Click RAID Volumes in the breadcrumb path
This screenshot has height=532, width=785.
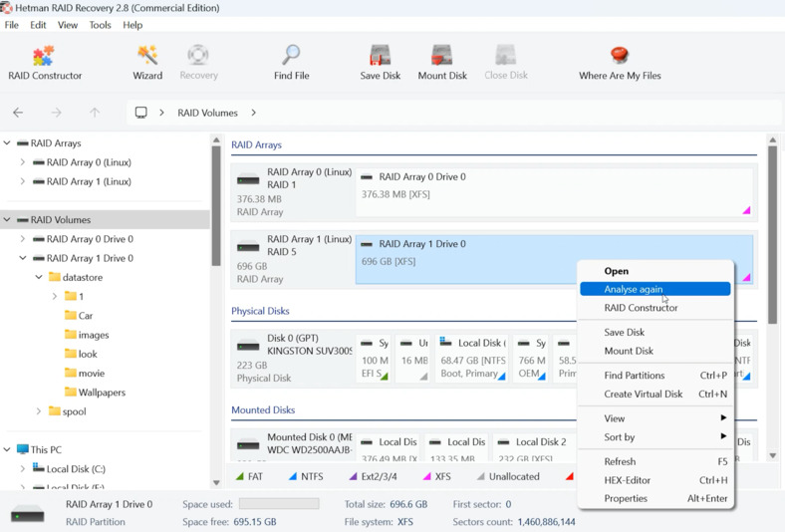tap(207, 113)
